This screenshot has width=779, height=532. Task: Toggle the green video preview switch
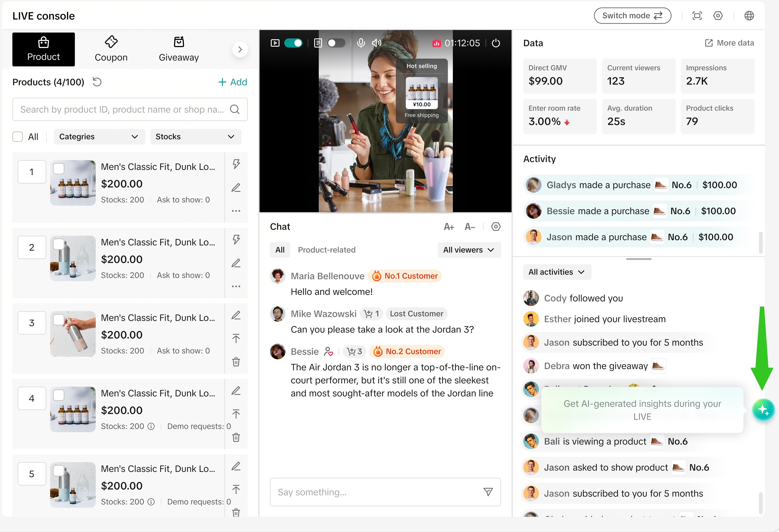(293, 43)
